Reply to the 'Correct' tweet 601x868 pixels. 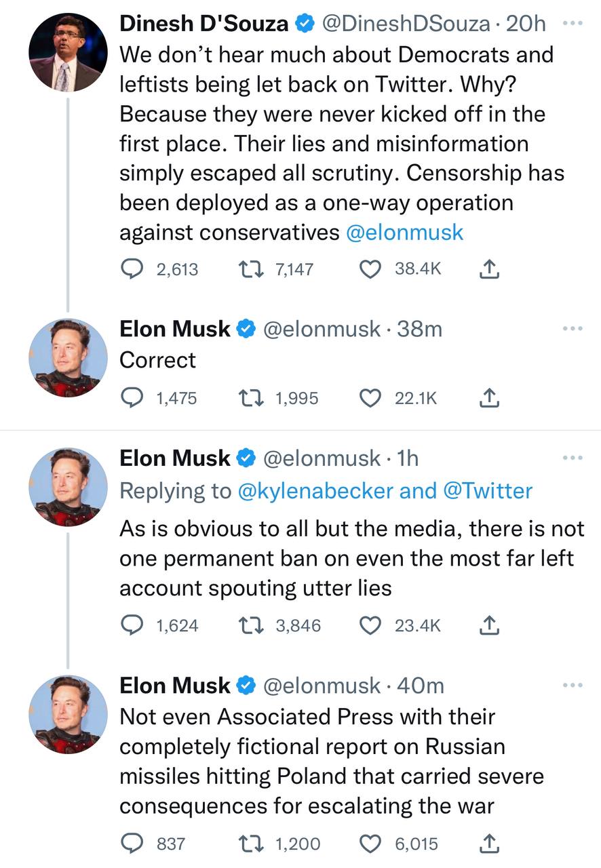pos(130,398)
